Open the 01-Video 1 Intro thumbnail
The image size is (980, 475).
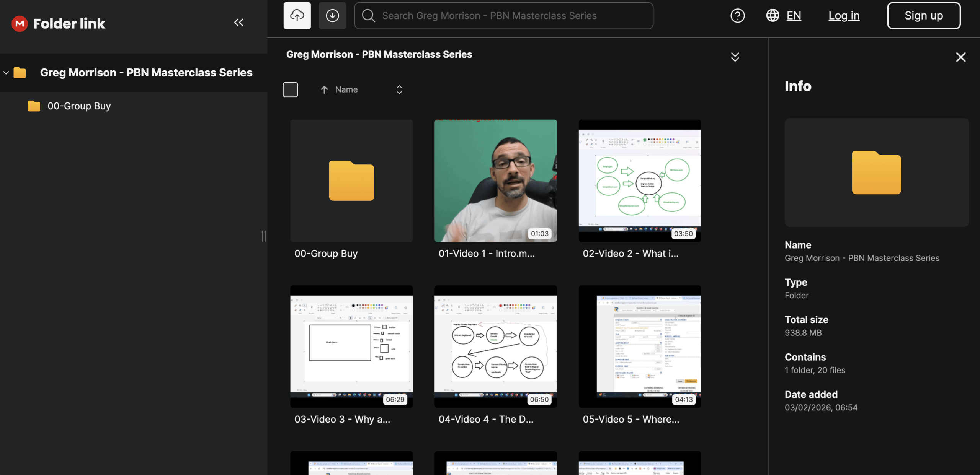coord(495,181)
